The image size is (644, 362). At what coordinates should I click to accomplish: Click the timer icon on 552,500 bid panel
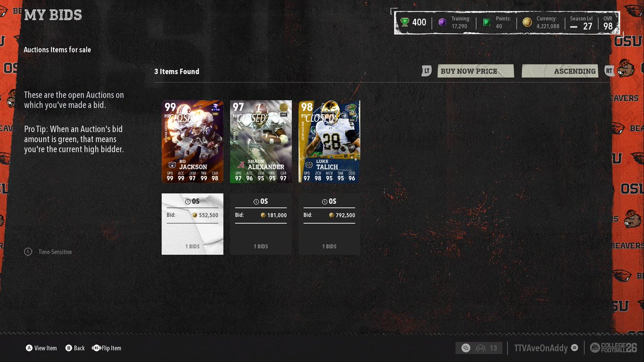(x=188, y=201)
